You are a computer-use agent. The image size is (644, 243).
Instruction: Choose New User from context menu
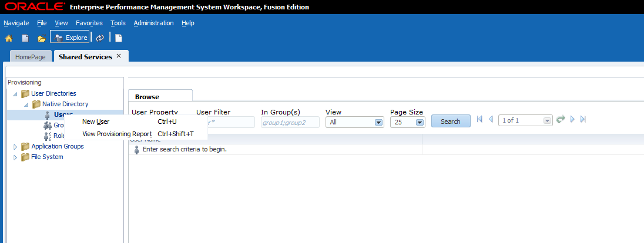click(x=136, y=122)
